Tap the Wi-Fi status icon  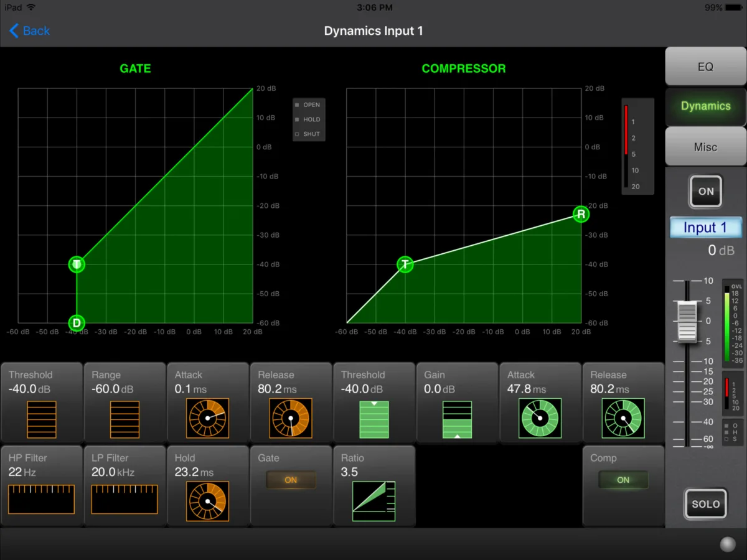click(32, 7)
